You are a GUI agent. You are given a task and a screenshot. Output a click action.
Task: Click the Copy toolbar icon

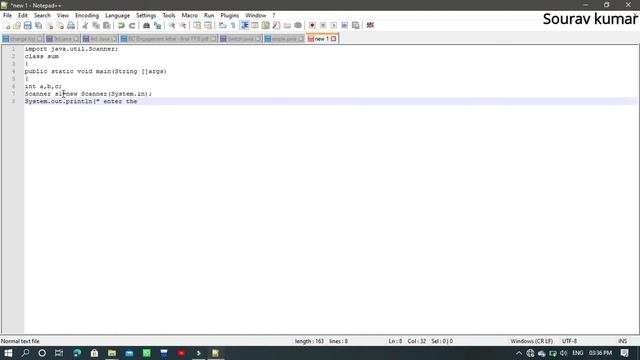click(96, 25)
